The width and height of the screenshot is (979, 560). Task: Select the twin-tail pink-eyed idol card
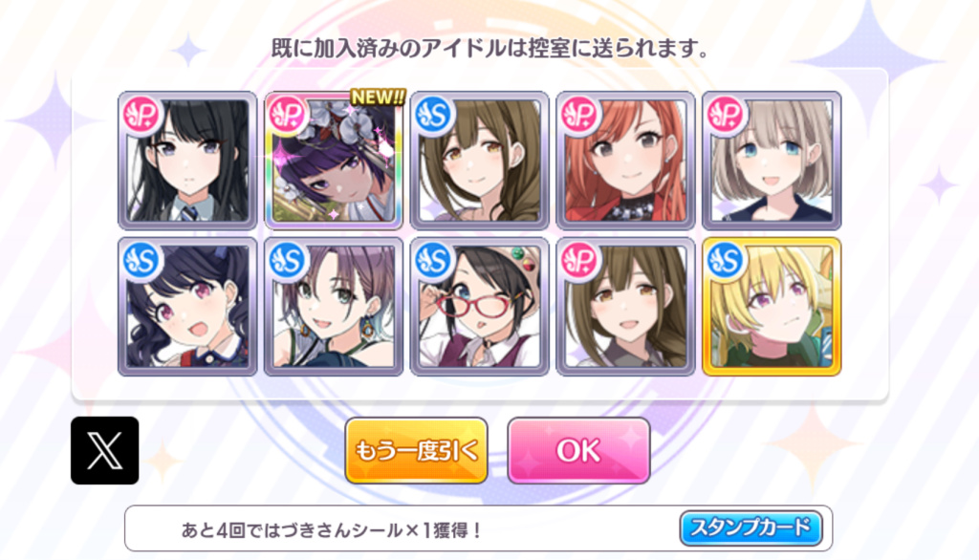click(x=187, y=307)
